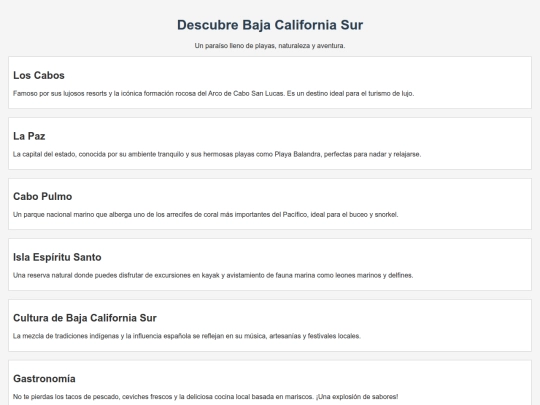
Task: Select the 'Cultura de Baja California Sur' heading
Action: click(85, 318)
